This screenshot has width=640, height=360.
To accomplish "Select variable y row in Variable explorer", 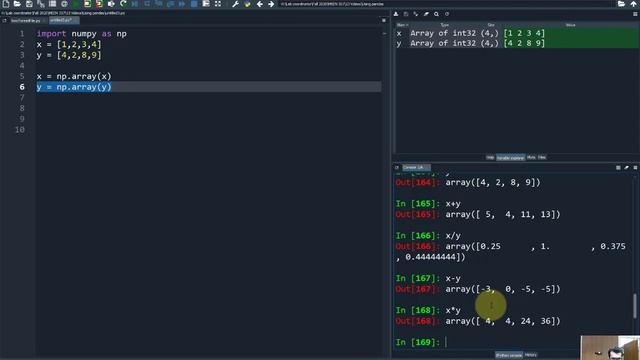I will [517, 43].
